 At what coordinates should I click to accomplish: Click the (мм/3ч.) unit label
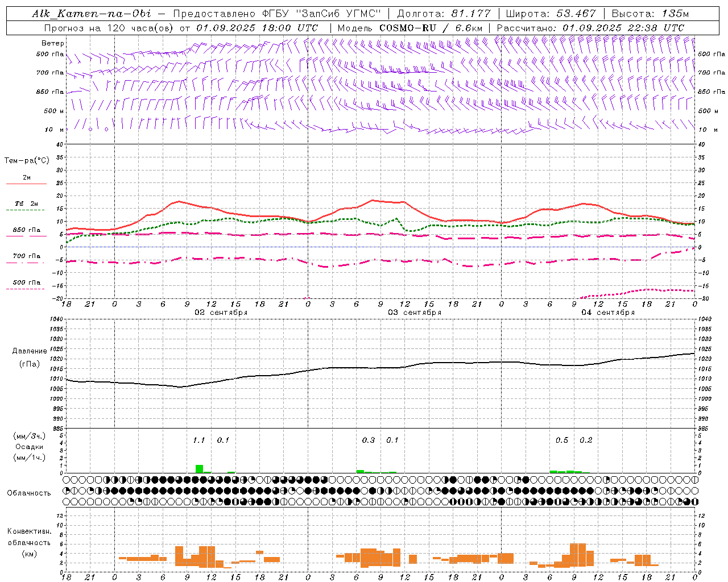[29, 436]
